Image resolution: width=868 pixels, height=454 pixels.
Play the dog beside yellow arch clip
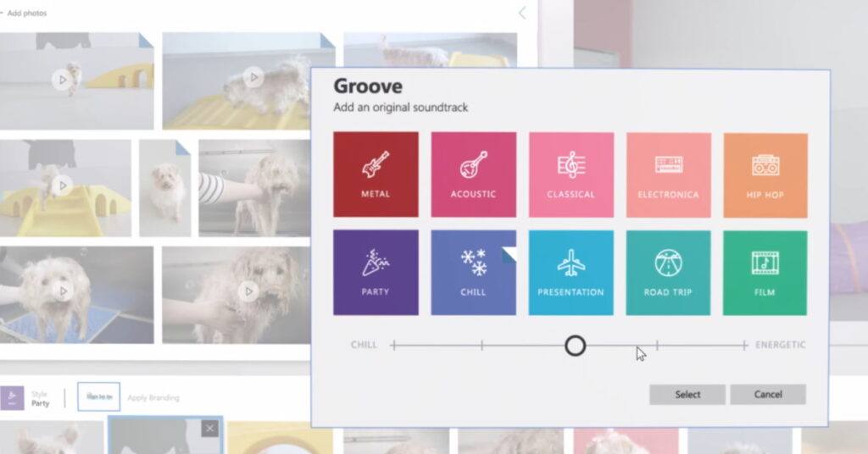(x=62, y=80)
